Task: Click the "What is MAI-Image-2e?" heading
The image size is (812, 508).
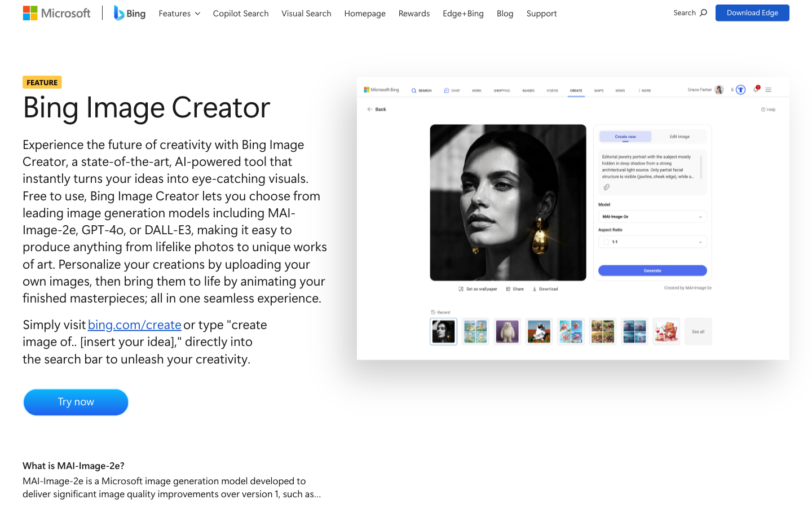Action: point(73,466)
